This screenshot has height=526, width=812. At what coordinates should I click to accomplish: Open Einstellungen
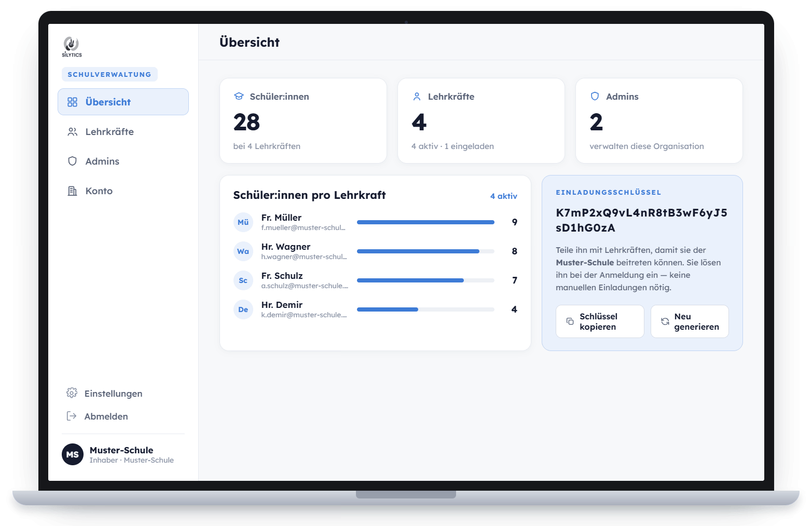click(x=104, y=393)
